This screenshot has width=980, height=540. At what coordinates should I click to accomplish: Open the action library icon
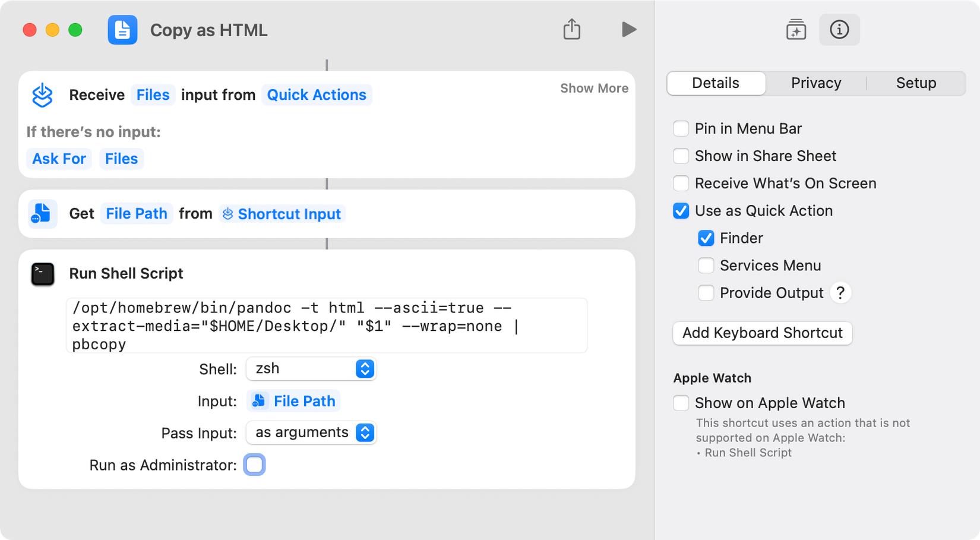coord(796,30)
